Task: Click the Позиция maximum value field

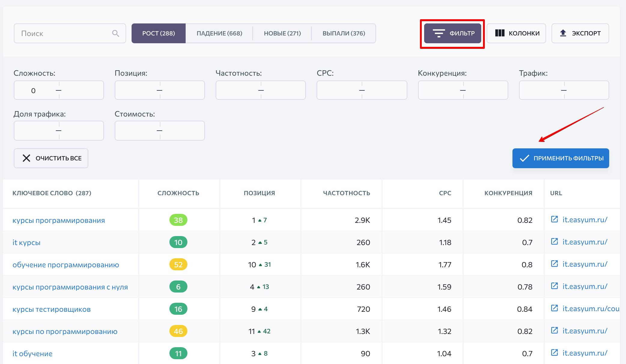Action: (x=183, y=90)
